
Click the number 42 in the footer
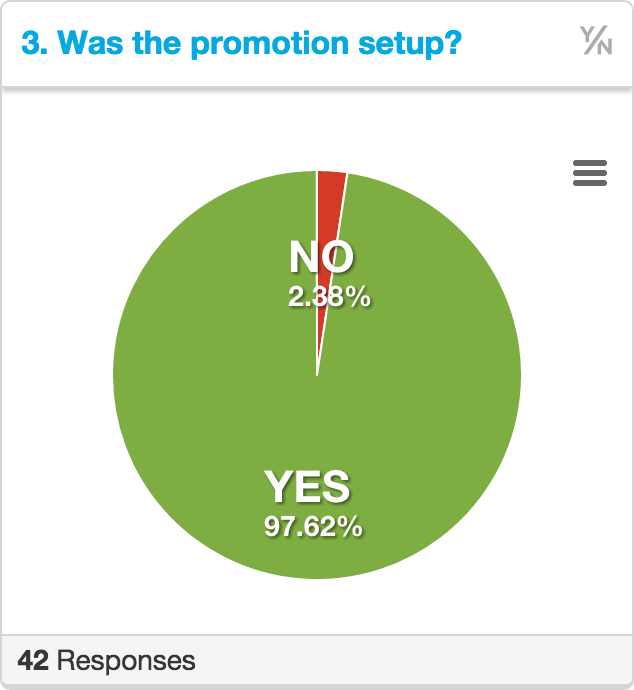coord(33,661)
